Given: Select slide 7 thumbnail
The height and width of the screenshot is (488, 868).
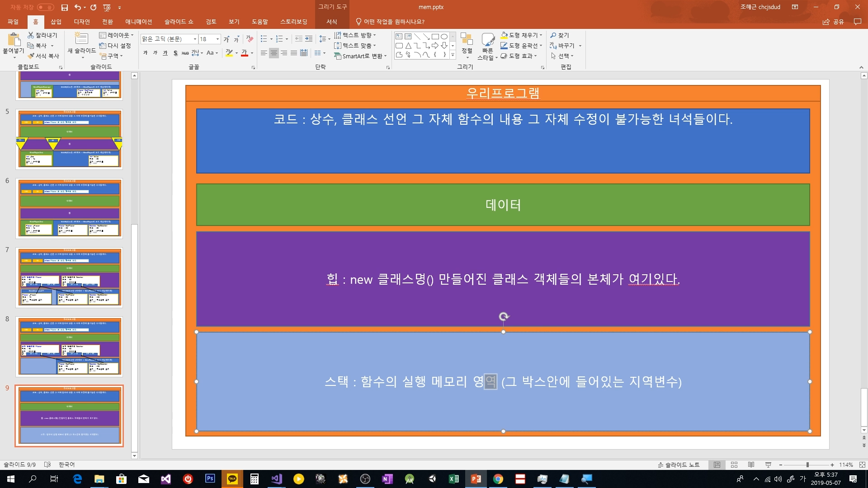Looking at the screenshot, I should pyautogui.click(x=69, y=277).
